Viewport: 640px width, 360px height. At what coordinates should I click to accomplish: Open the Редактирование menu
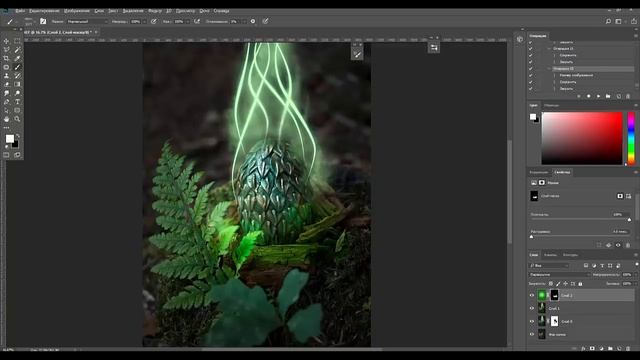pos(44,11)
